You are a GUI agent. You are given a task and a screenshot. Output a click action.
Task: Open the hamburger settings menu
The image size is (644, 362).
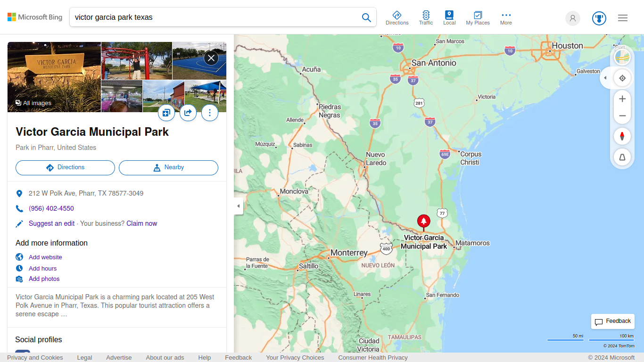(x=623, y=18)
